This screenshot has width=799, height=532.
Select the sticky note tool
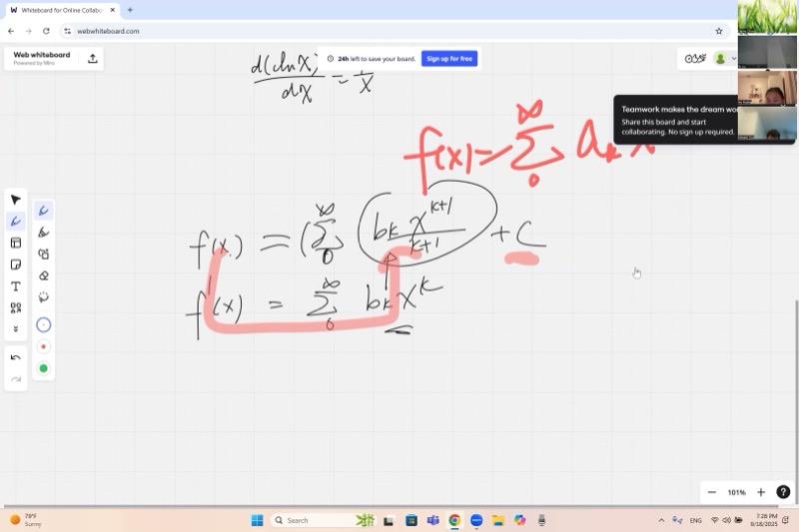pyautogui.click(x=16, y=265)
